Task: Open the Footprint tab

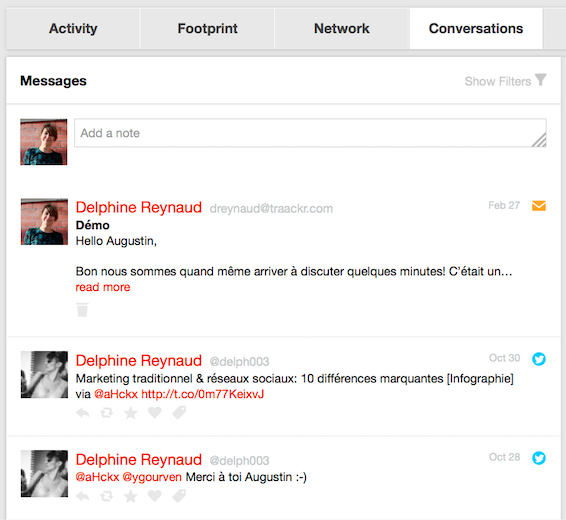Action: [x=208, y=29]
